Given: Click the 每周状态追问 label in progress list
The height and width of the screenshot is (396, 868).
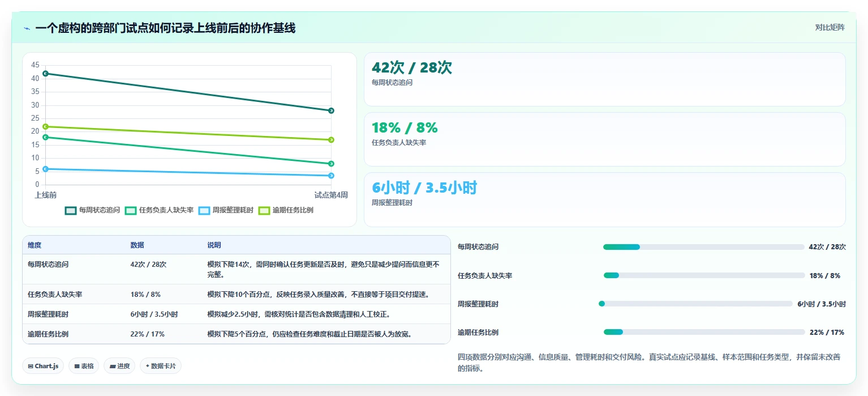Looking at the screenshot, I should pyautogui.click(x=478, y=247).
